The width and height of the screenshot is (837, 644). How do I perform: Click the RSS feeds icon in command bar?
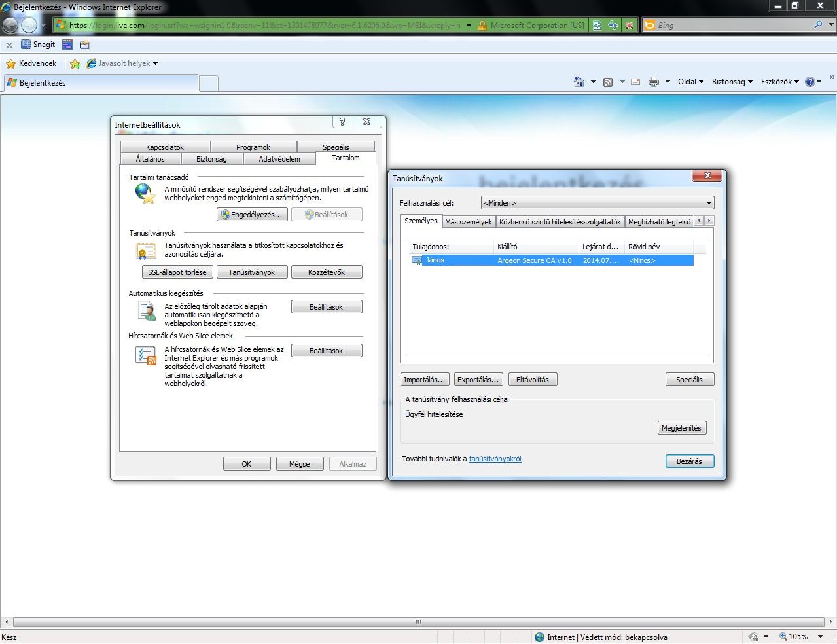[x=608, y=82]
